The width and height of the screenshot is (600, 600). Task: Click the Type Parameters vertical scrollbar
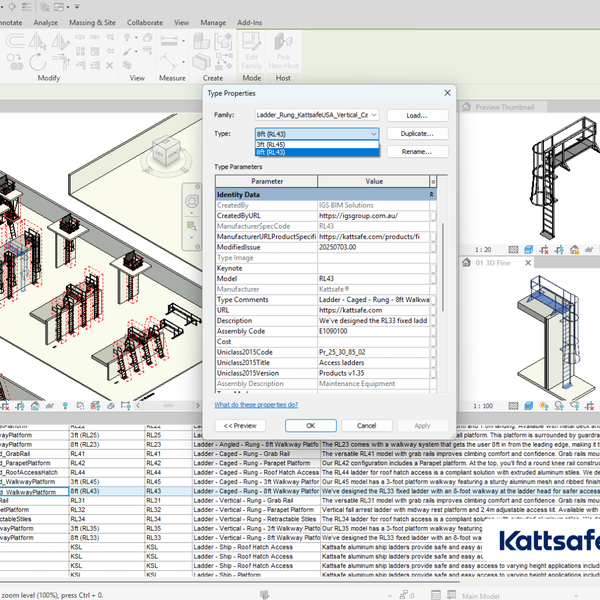click(x=443, y=267)
